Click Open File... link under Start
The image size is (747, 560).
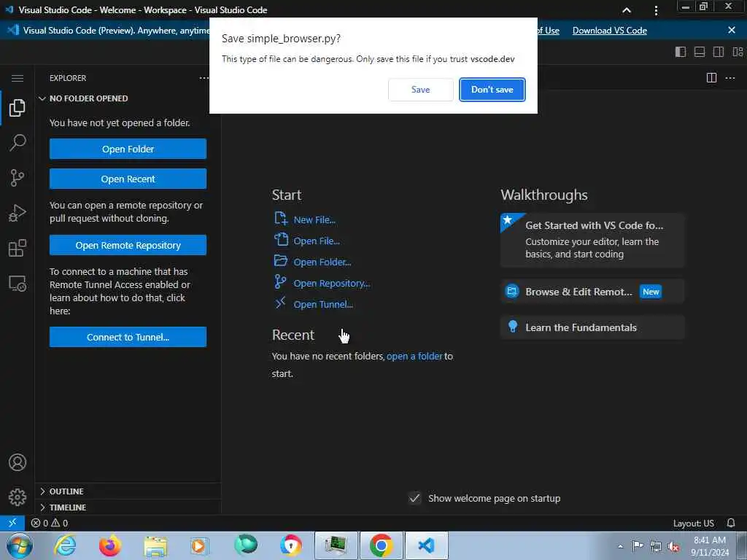click(317, 241)
